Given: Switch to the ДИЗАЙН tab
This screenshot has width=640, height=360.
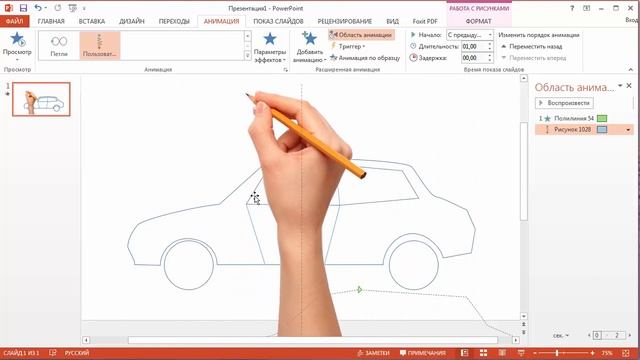Looking at the screenshot, I should pos(132,21).
